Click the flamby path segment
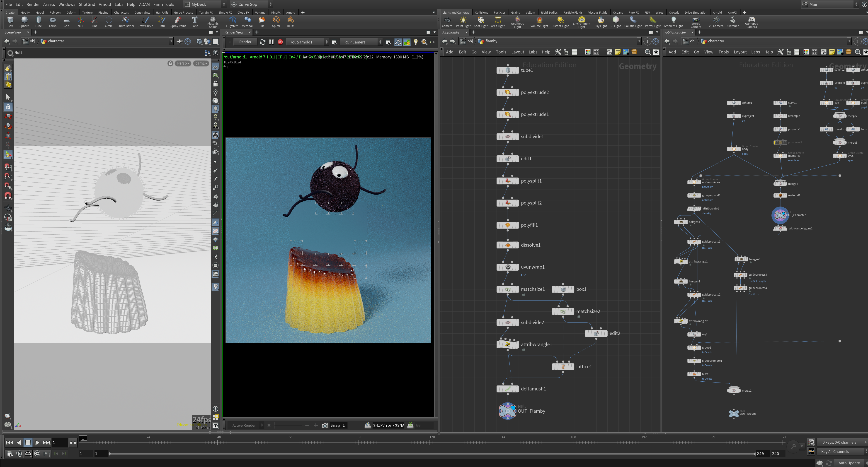Screen dimensions: 868x467 (487, 41)
